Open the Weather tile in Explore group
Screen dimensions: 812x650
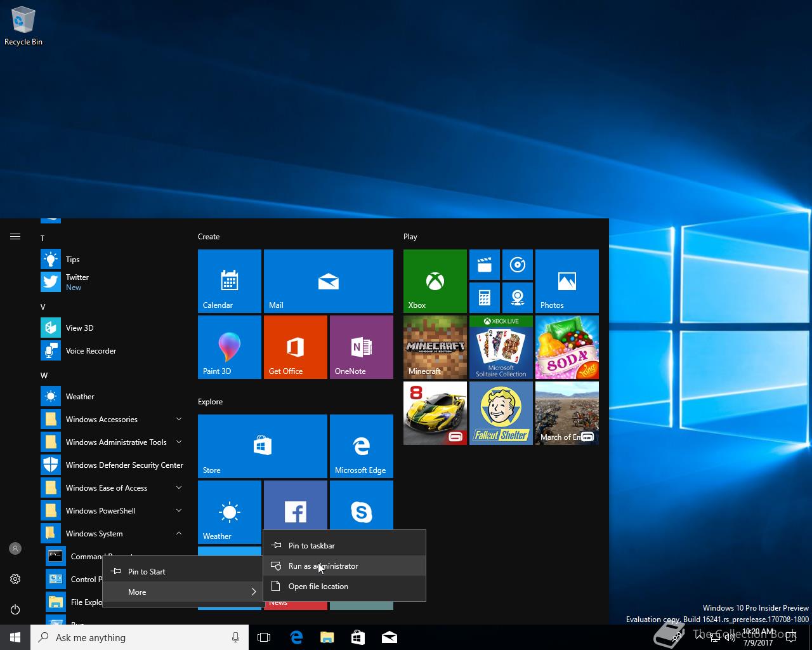tap(230, 512)
